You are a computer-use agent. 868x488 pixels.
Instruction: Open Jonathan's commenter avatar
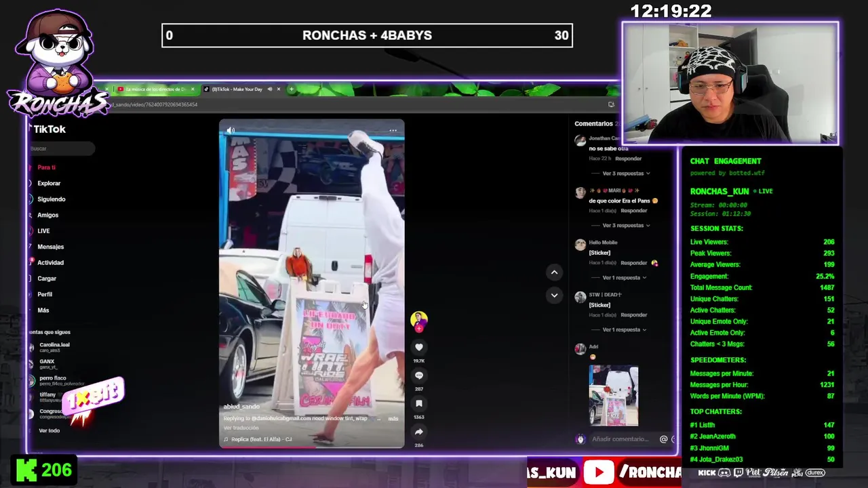click(580, 140)
